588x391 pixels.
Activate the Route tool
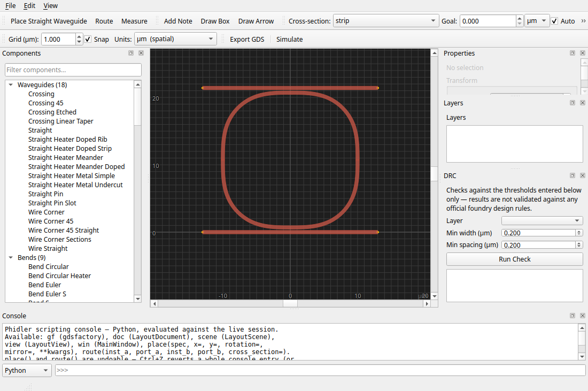point(104,21)
